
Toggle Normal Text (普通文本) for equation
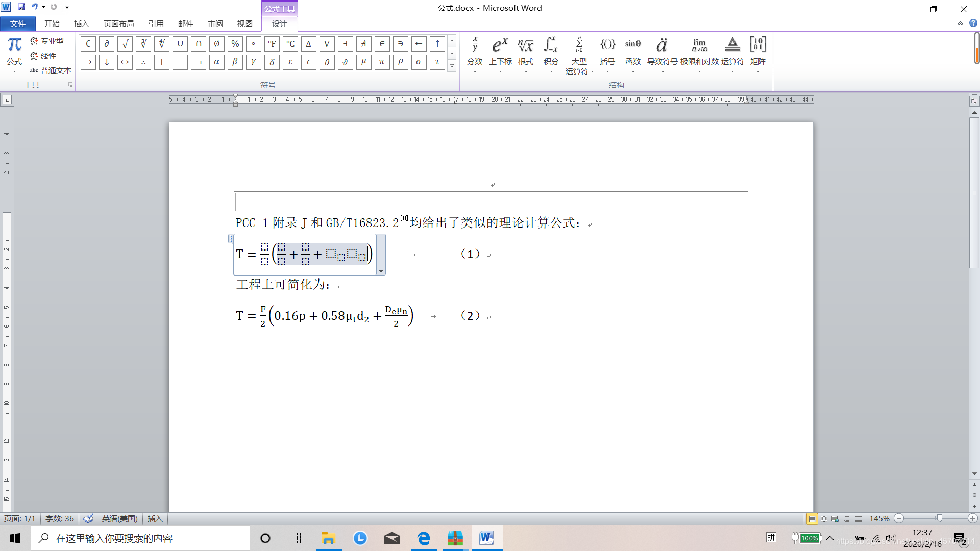(x=51, y=70)
